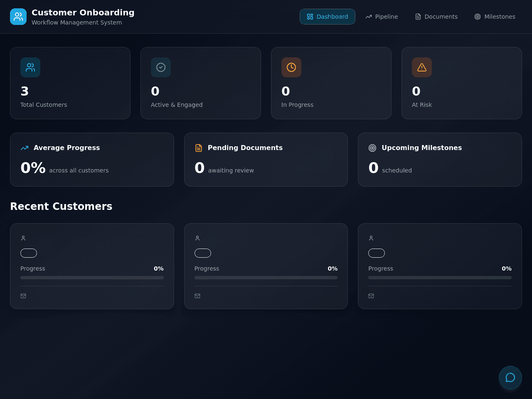Go to the Documents tab

436,17
